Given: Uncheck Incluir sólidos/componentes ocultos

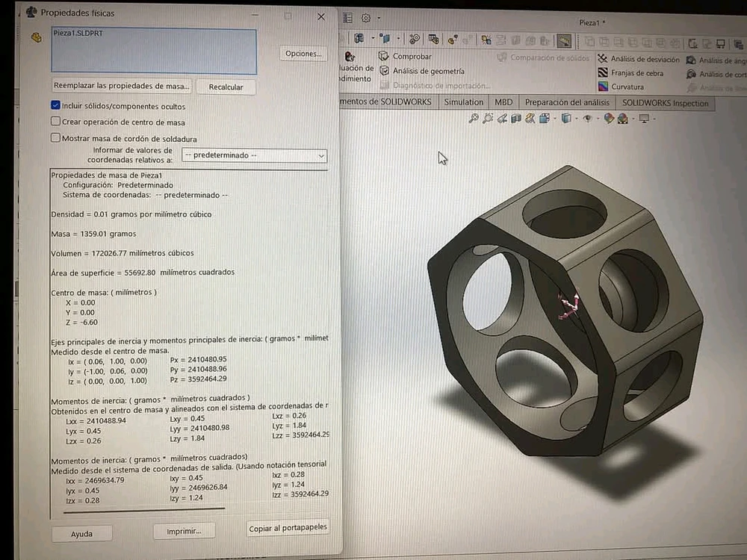Looking at the screenshot, I should point(56,106).
